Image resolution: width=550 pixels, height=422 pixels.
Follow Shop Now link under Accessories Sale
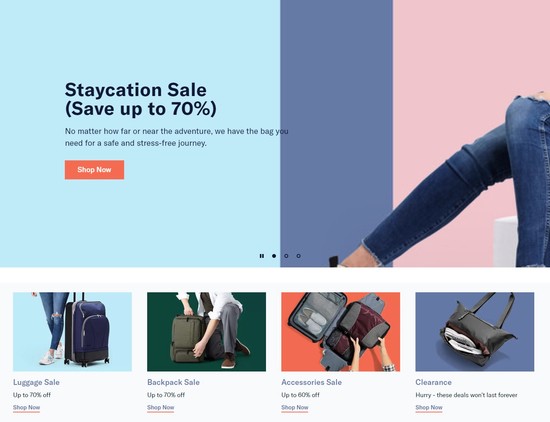[295, 408]
